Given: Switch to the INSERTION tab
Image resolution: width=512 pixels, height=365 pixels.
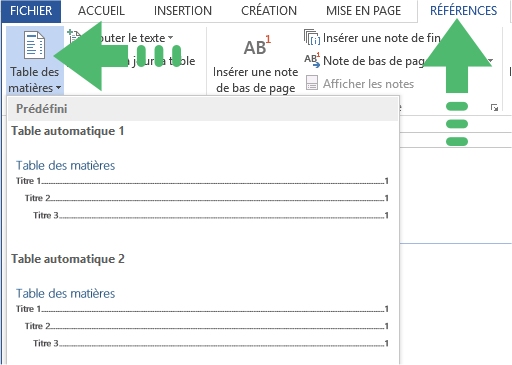Looking at the screenshot, I should click(183, 11).
